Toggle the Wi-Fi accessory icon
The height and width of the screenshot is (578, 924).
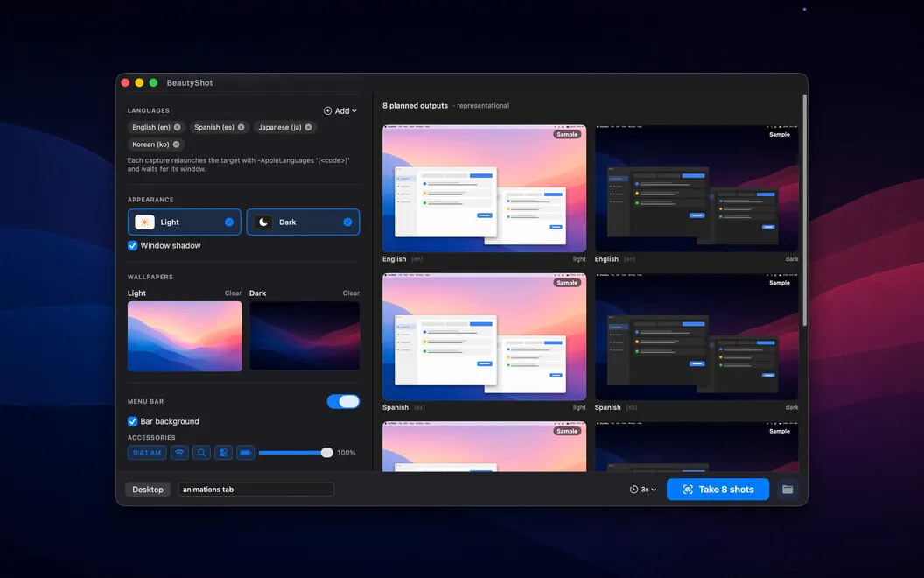coord(179,453)
